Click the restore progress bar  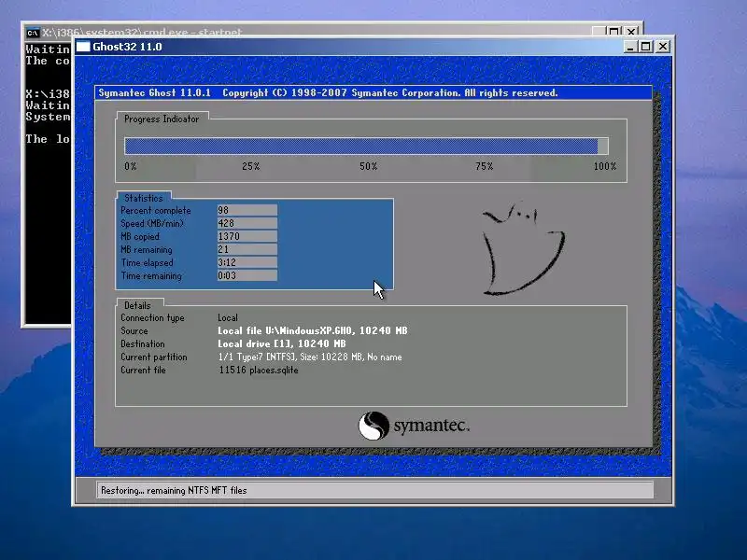366,146
